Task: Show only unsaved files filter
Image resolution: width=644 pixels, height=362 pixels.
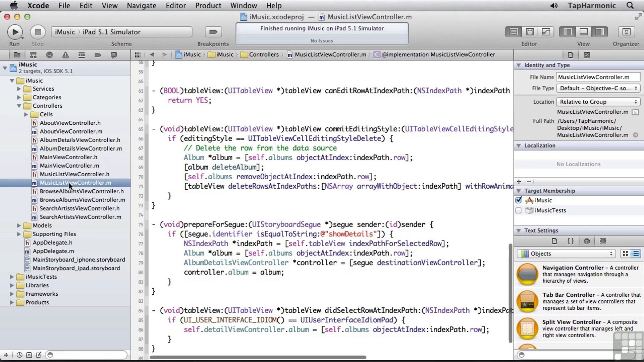Action: (x=39, y=355)
